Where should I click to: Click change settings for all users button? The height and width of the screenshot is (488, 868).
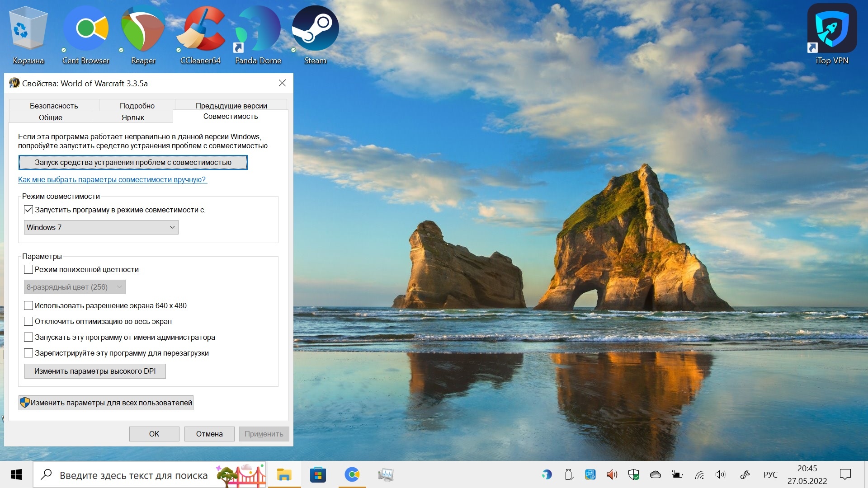(x=106, y=403)
